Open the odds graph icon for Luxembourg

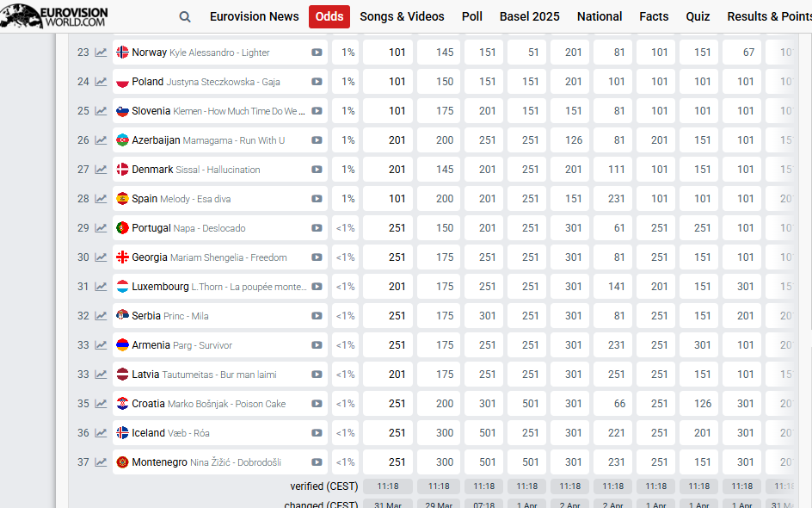tap(101, 287)
